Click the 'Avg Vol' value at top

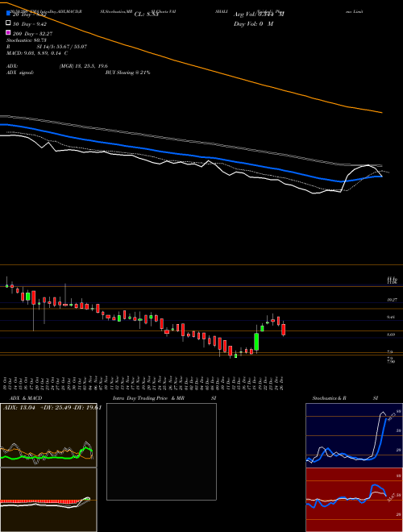coord(259,15)
